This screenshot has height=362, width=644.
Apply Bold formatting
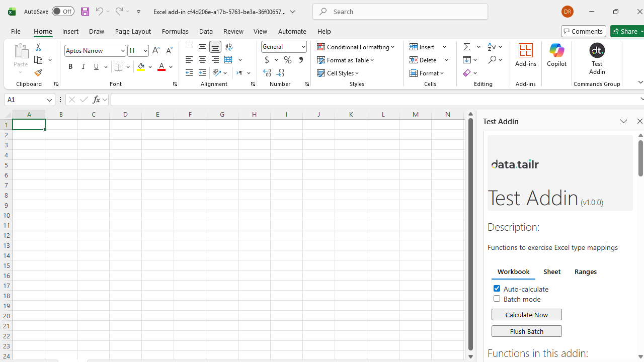70,66
